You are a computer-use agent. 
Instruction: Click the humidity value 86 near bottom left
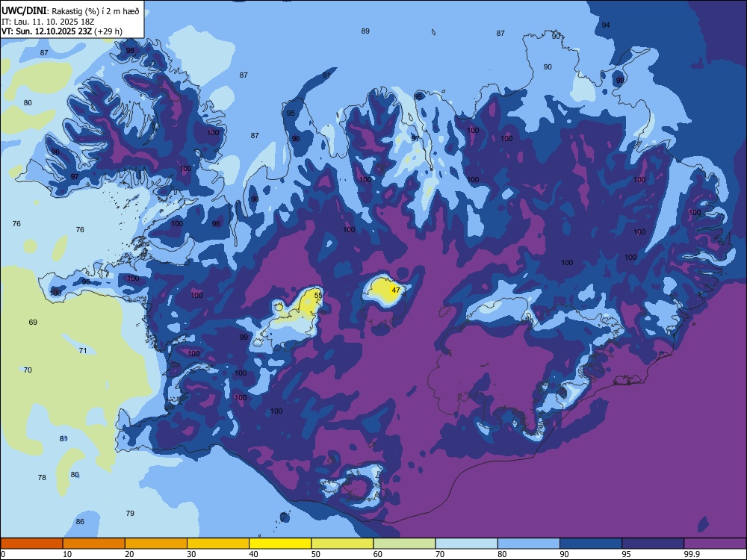pos(80,521)
